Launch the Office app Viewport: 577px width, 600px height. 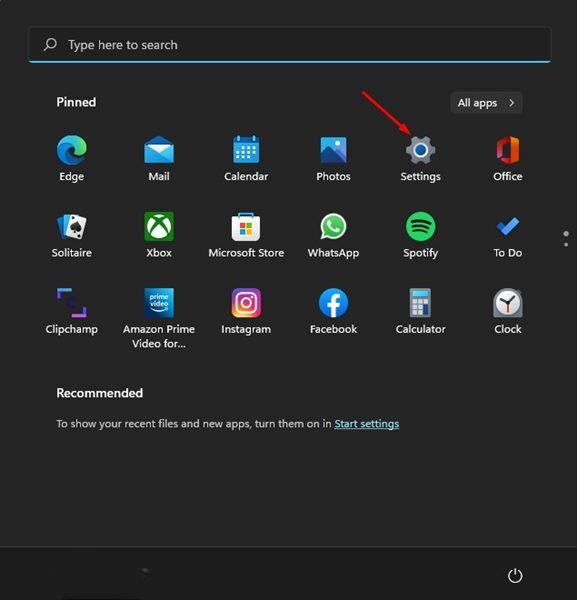508,158
